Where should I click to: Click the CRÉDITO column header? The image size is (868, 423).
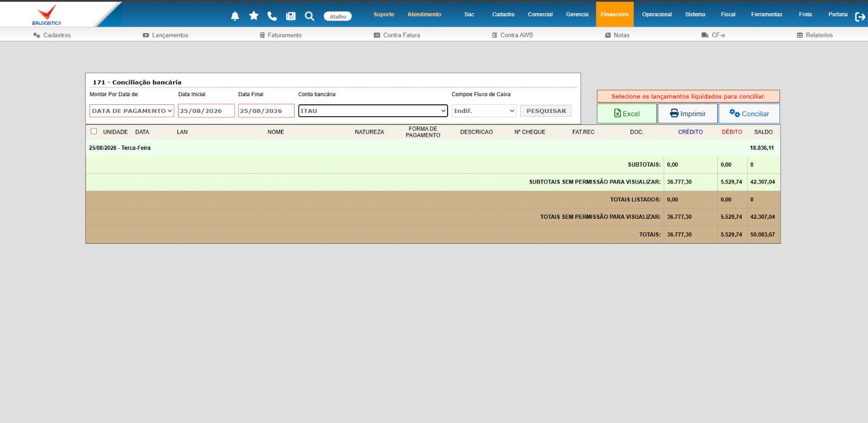pyautogui.click(x=690, y=132)
